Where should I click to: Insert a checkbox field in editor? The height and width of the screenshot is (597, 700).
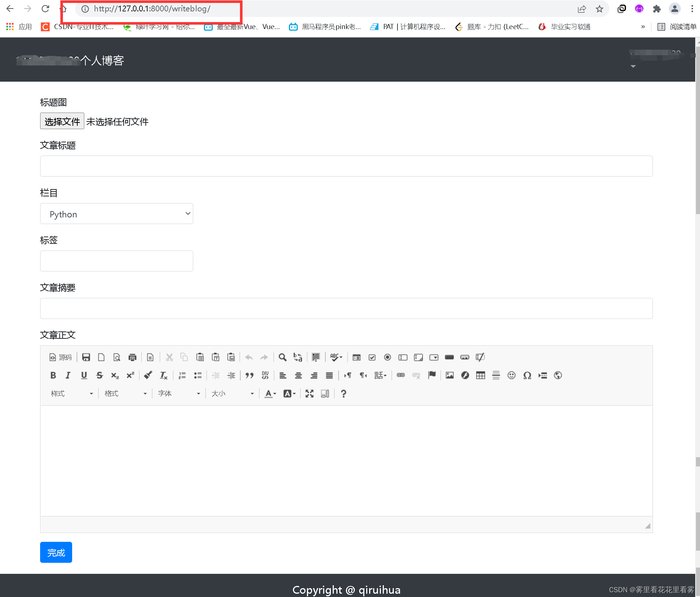click(372, 357)
